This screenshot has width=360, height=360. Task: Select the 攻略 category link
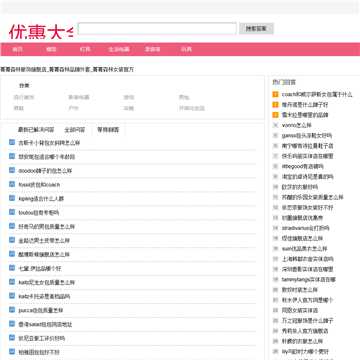click(x=129, y=108)
